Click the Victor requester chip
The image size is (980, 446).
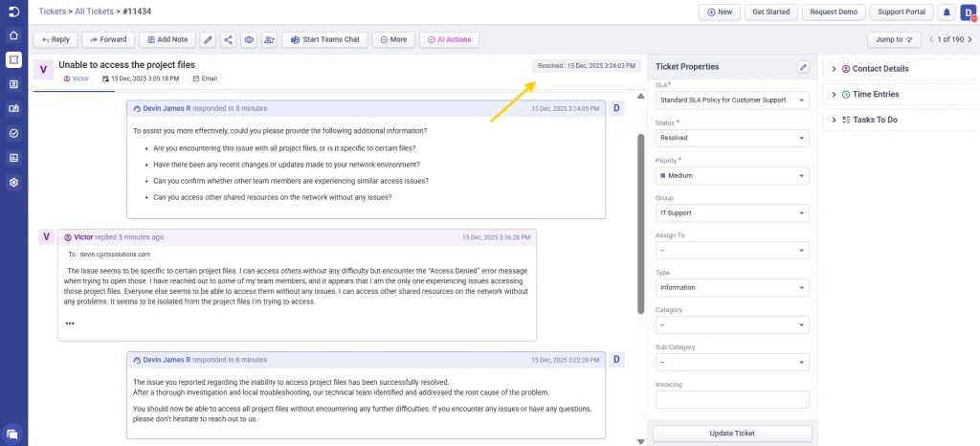77,78
